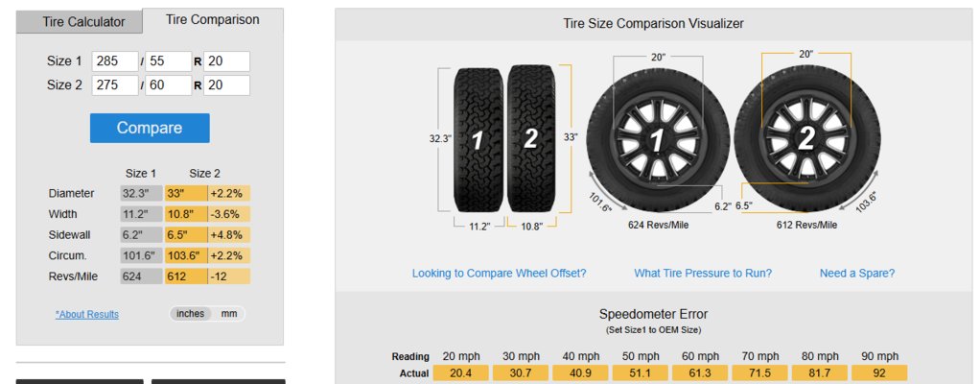Click the Size 2 width field showing 275
The width and height of the screenshot is (980, 384).
click(115, 85)
